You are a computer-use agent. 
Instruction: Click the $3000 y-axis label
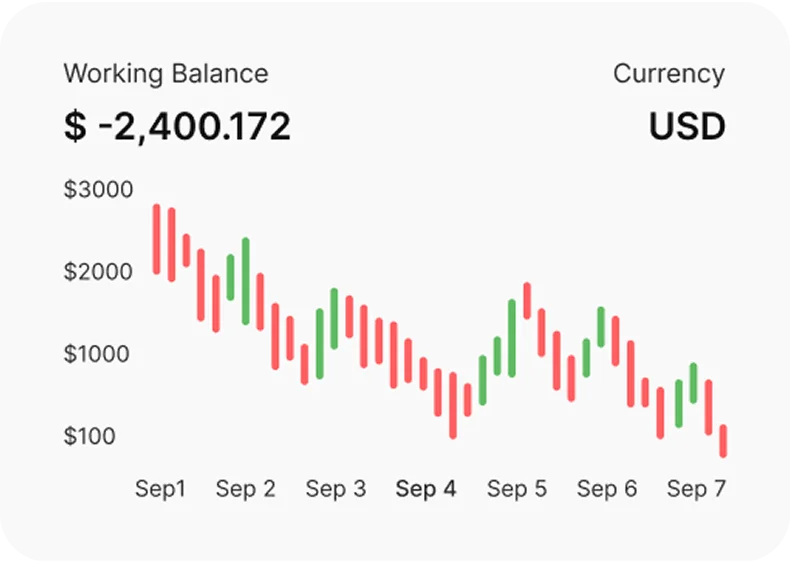coord(98,189)
